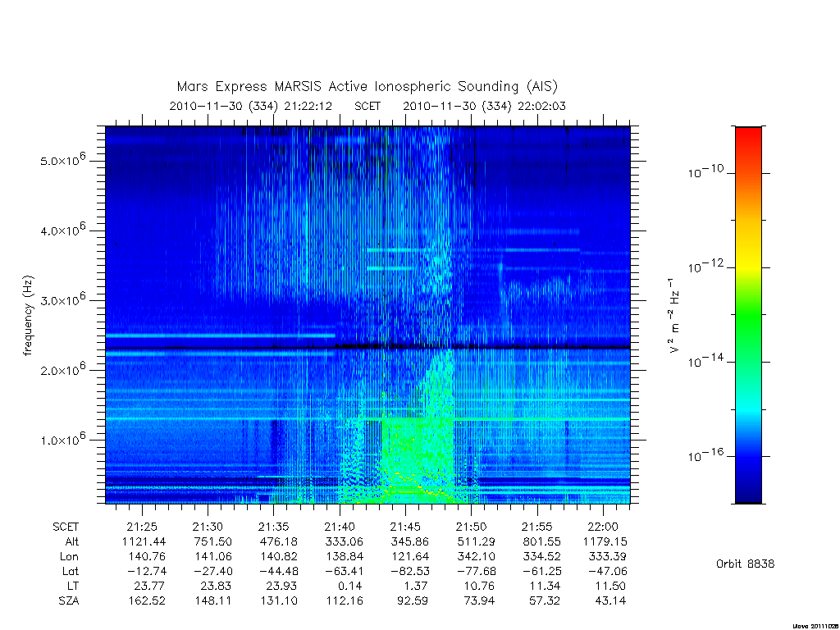
Task: Click the SZA value 131.10
Action: pyautogui.click(x=279, y=600)
